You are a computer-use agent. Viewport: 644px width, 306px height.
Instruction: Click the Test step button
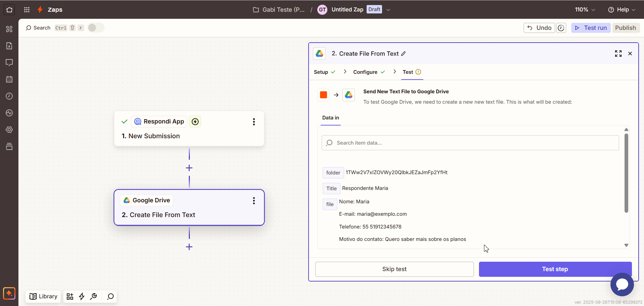(555, 269)
